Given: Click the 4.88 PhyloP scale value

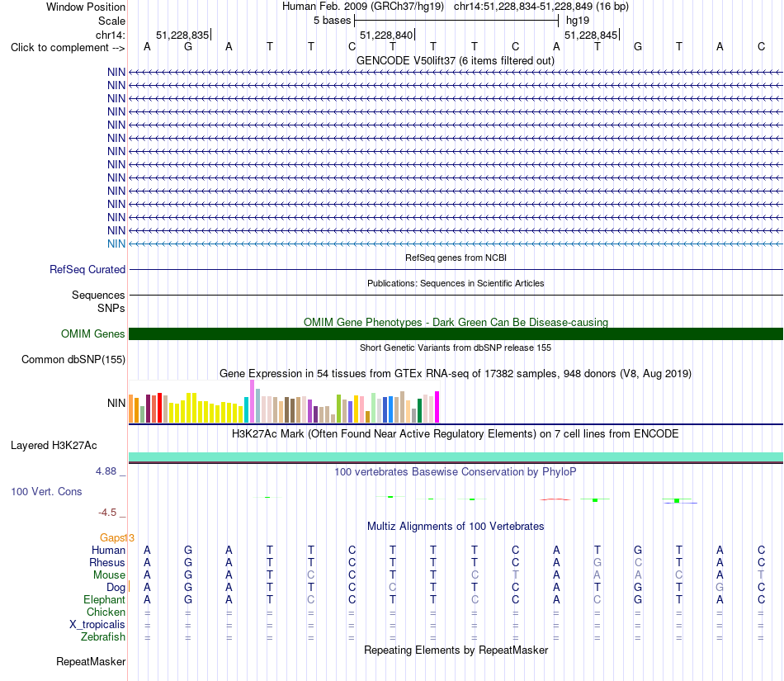Looking at the screenshot, I should click(x=106, y=471).
